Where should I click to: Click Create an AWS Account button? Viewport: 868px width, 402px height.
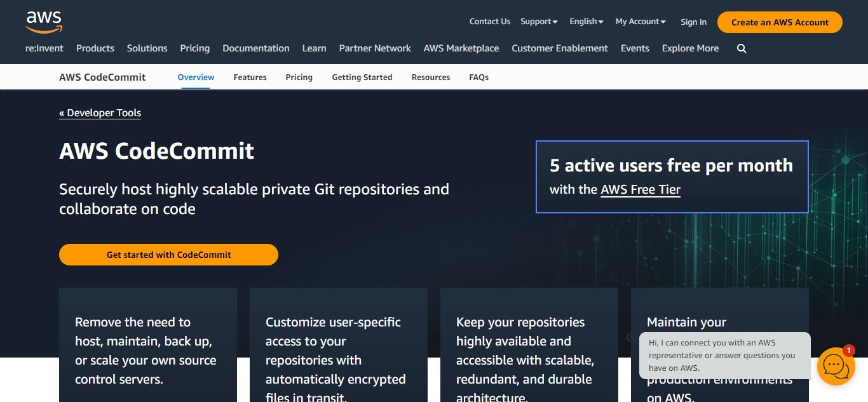780,22
